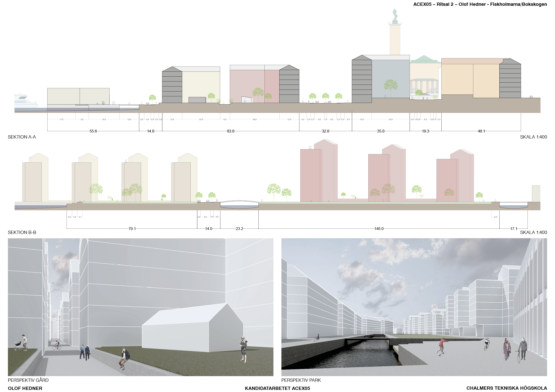Click the OLOF HEDNER footer name

(25, 388)
